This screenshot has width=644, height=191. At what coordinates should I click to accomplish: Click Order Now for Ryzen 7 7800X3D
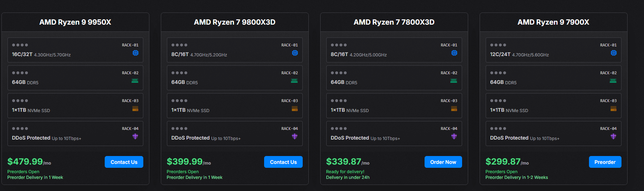443,162
